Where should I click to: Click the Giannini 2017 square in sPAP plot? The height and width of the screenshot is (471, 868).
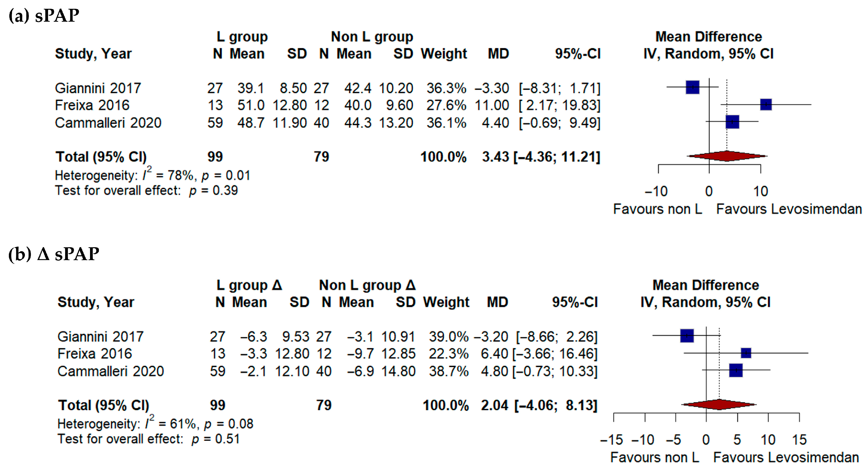pyautogui.click(x=693, y=87)
